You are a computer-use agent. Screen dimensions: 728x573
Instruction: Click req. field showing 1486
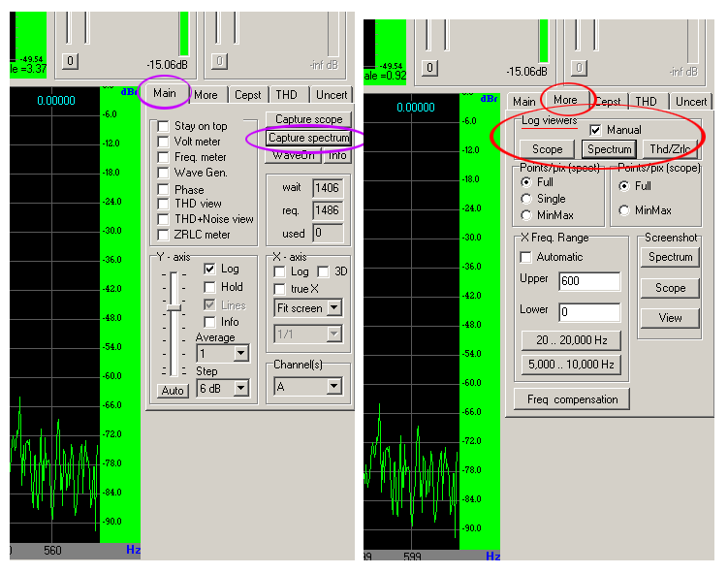coord(328,210)
